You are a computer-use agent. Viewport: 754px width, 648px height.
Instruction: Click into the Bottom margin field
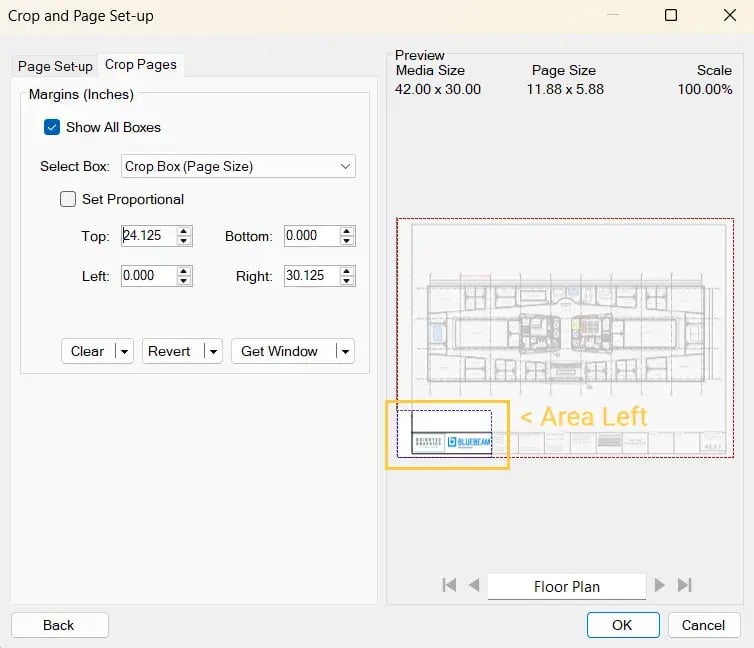point(312,236)
